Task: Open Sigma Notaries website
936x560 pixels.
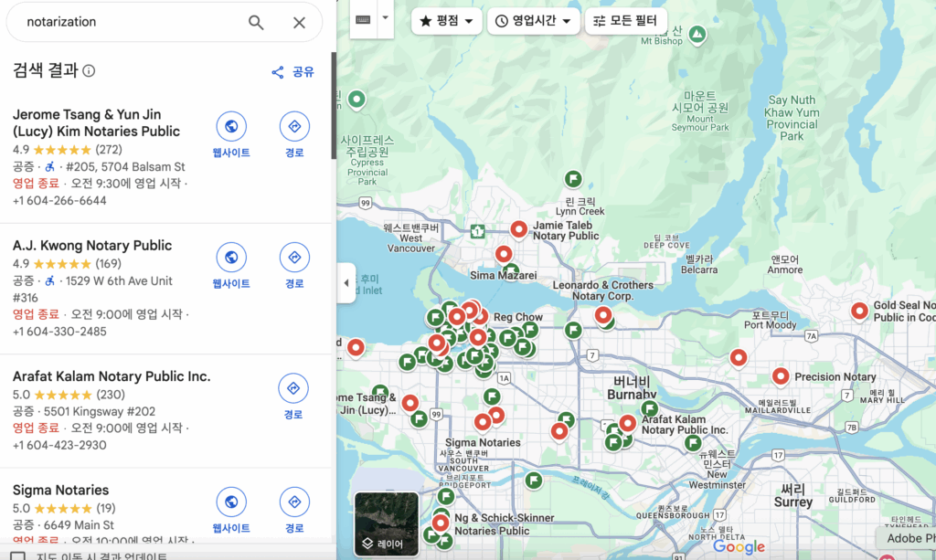Action: pos(231,511)
